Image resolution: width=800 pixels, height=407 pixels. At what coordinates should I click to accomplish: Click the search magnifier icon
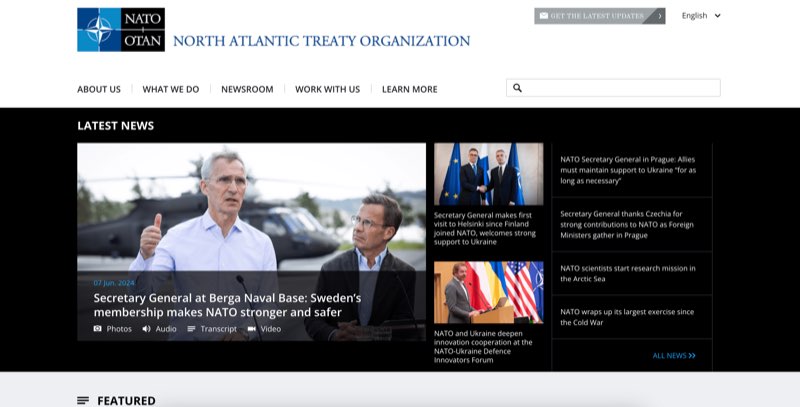tap(517, 88)
